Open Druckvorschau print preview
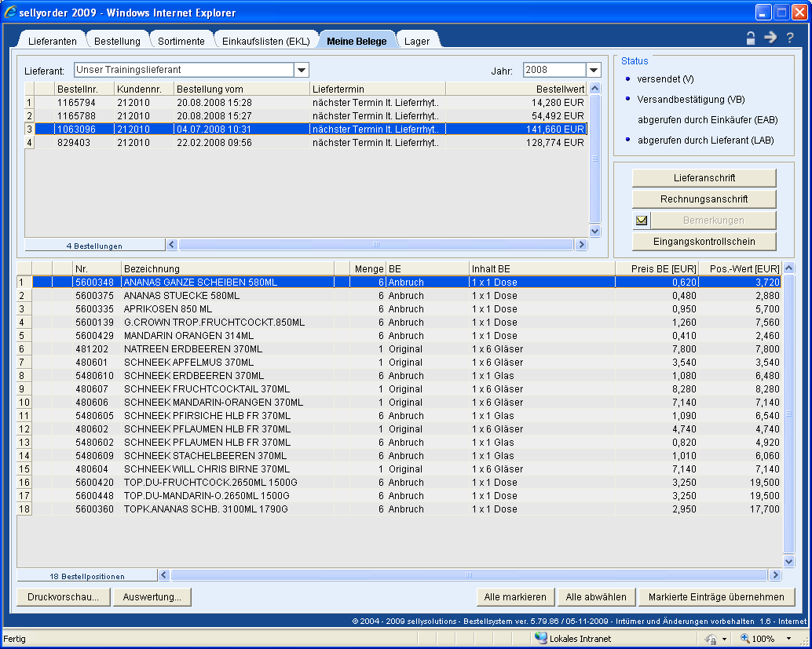 (63, 597)
